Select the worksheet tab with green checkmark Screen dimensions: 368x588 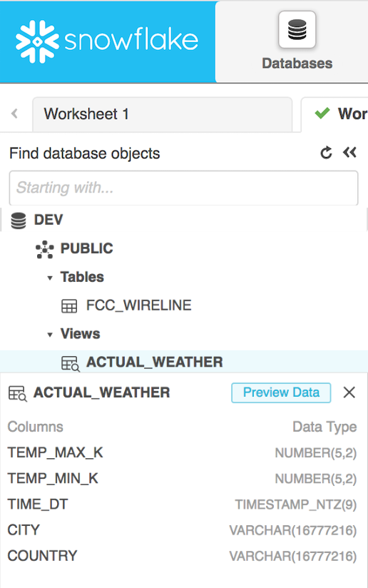[334, 114]
